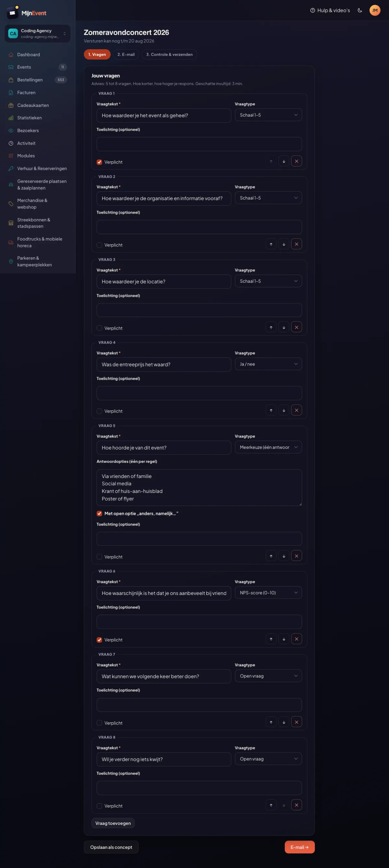Click the answer options textarea in question 5
The height and width of the screenshot is (868, 389).
[x=199, y=487]
